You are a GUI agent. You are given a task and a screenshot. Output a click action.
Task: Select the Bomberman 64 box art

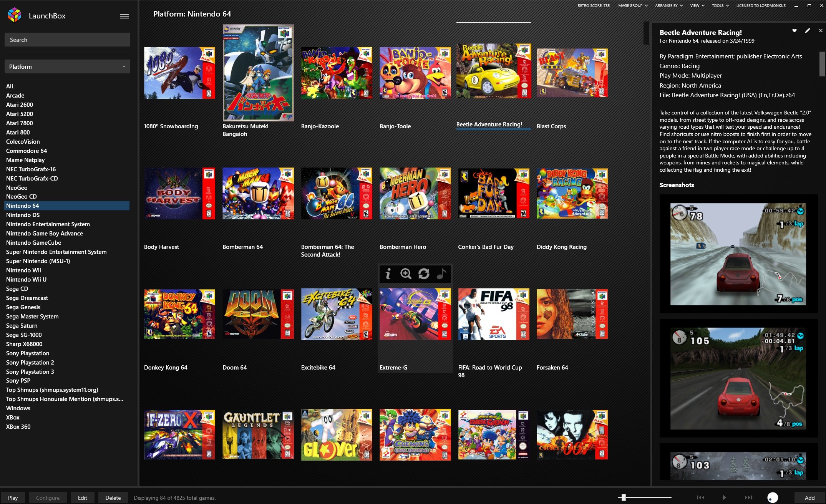[x=258, y=194]
